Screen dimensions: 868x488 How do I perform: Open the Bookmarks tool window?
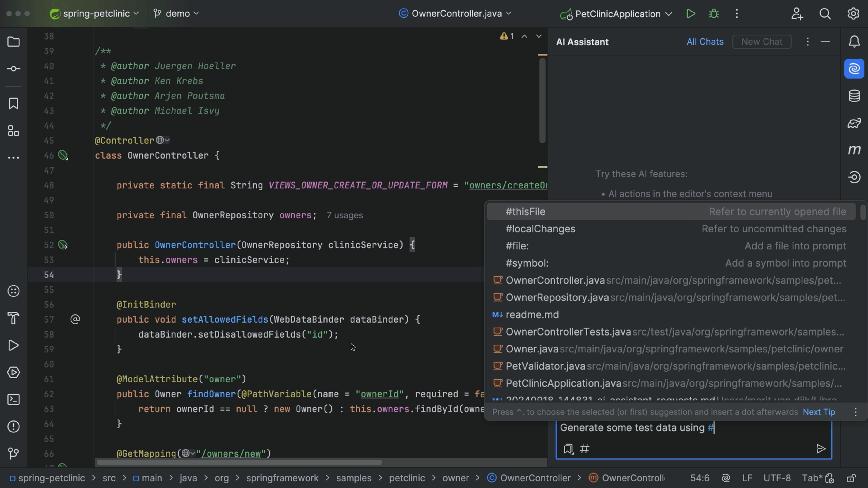click(x=14, y=103)
